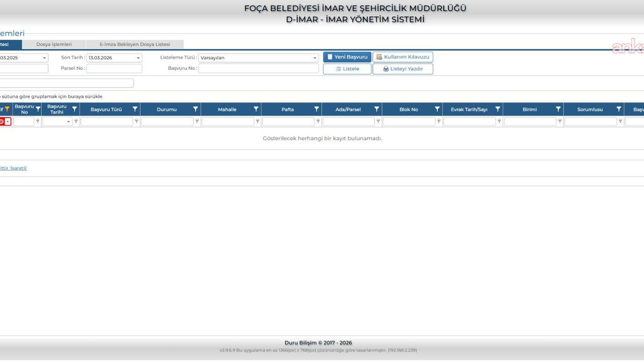Click the Parsel No input field

(114, 68)
